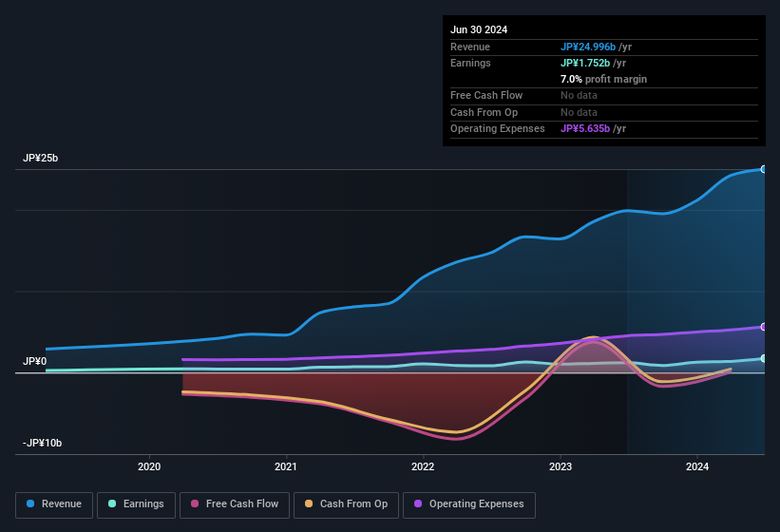Click the 7.0% profit margin text
The height and width of the screenshot is (532, 780).
click(603, 79)
